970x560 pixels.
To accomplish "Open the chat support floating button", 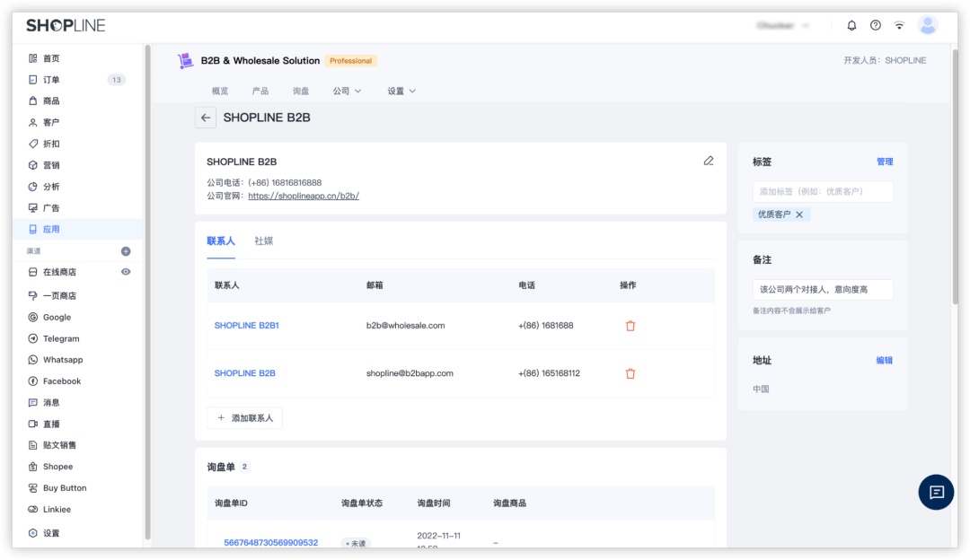I will pos(936,492).
